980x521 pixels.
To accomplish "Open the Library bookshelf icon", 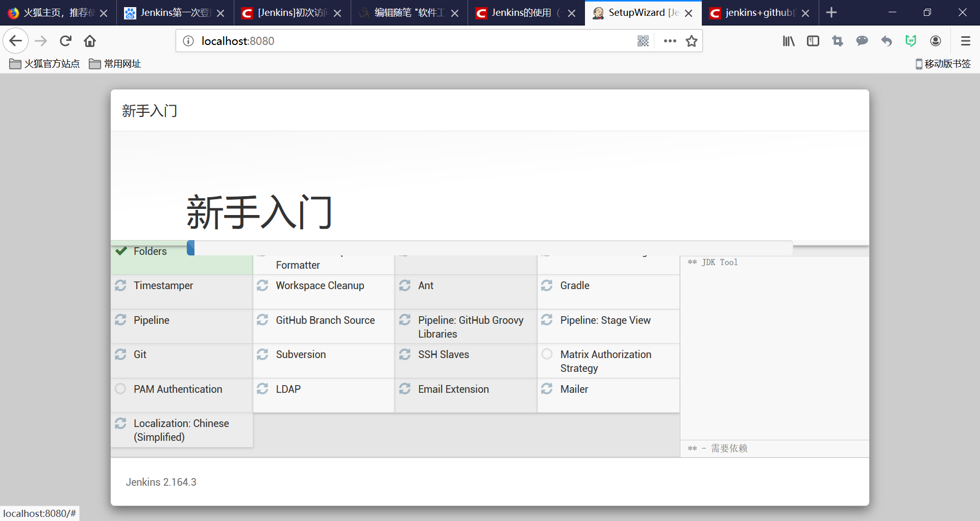I will pos(789,41).
